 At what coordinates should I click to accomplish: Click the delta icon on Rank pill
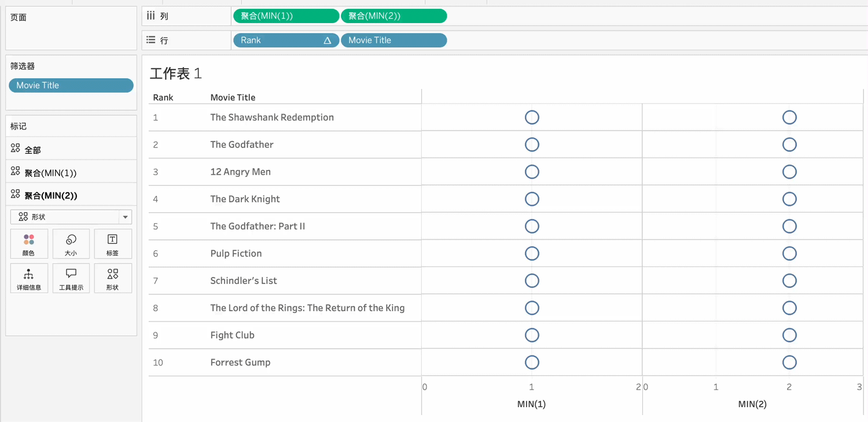[x=327, y=40]
